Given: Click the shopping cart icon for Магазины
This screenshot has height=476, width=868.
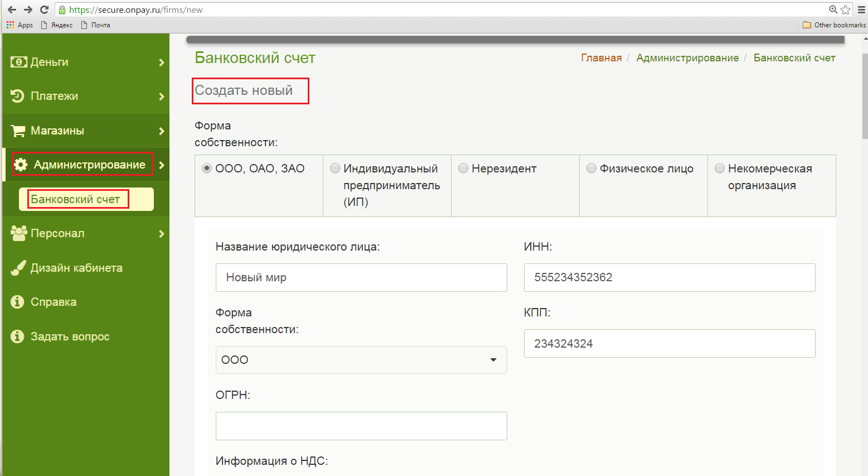Looking at the screenshot, I should pos(18,131).
